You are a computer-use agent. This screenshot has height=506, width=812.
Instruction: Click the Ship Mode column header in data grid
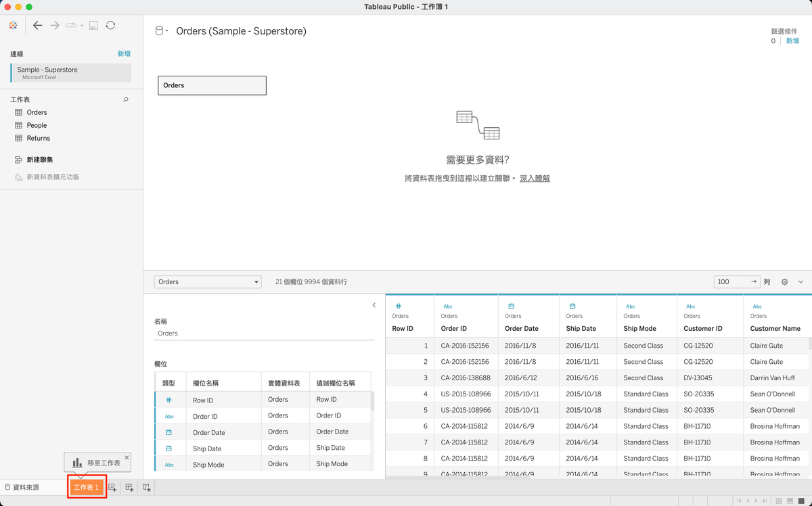pos(640,329)
